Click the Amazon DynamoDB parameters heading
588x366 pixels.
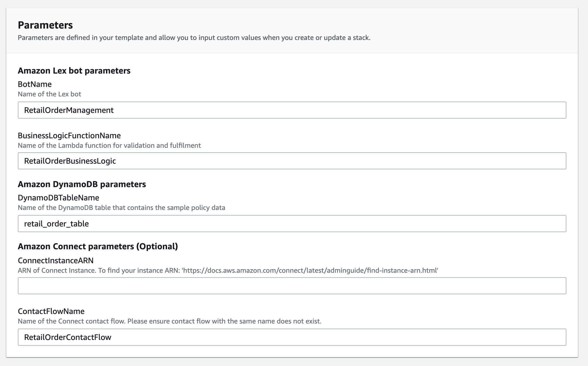tap(82, 184)
